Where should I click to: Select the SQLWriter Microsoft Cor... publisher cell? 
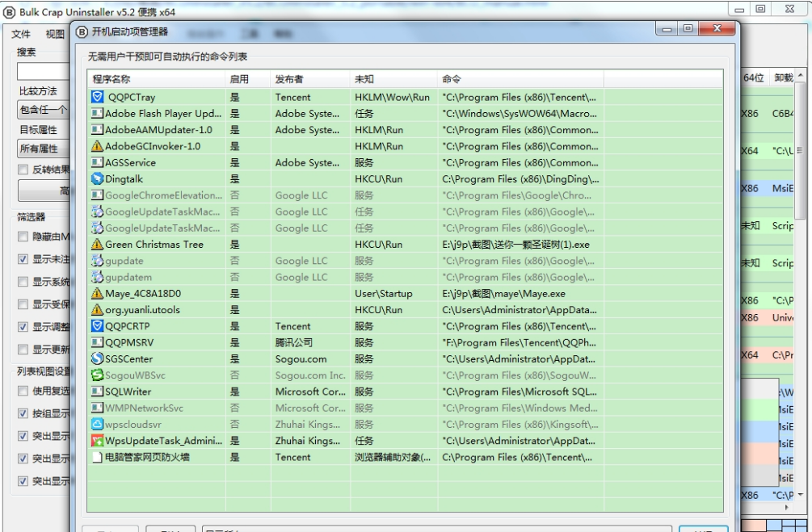click(x=309, y=392)
